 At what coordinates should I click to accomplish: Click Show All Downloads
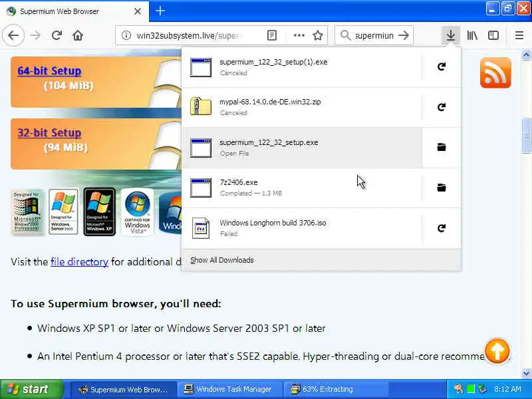222,260
